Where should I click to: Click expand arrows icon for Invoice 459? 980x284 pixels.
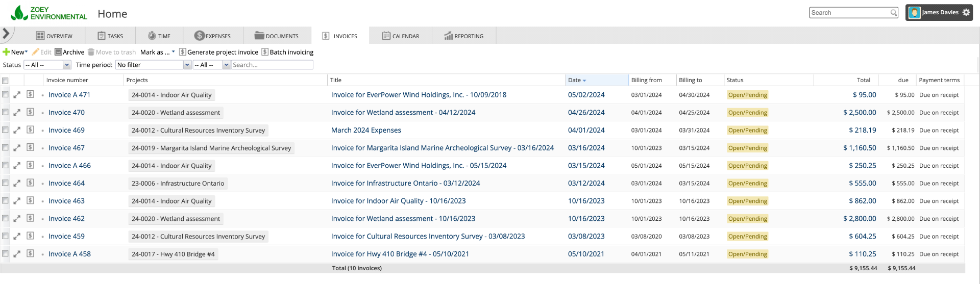[17, 237]
